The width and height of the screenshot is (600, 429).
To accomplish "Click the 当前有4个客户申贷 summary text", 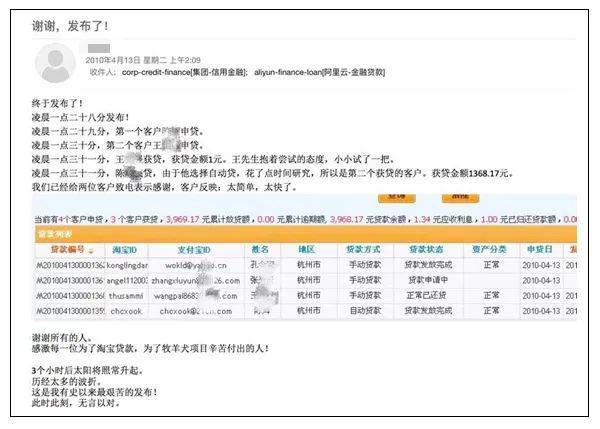I will (x=69, y=220).
